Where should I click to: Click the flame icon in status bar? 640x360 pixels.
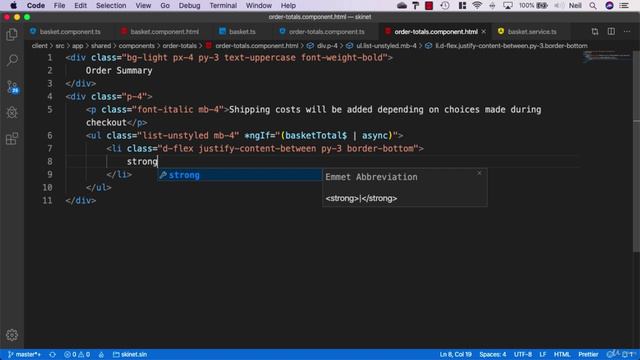coord(101,354)
